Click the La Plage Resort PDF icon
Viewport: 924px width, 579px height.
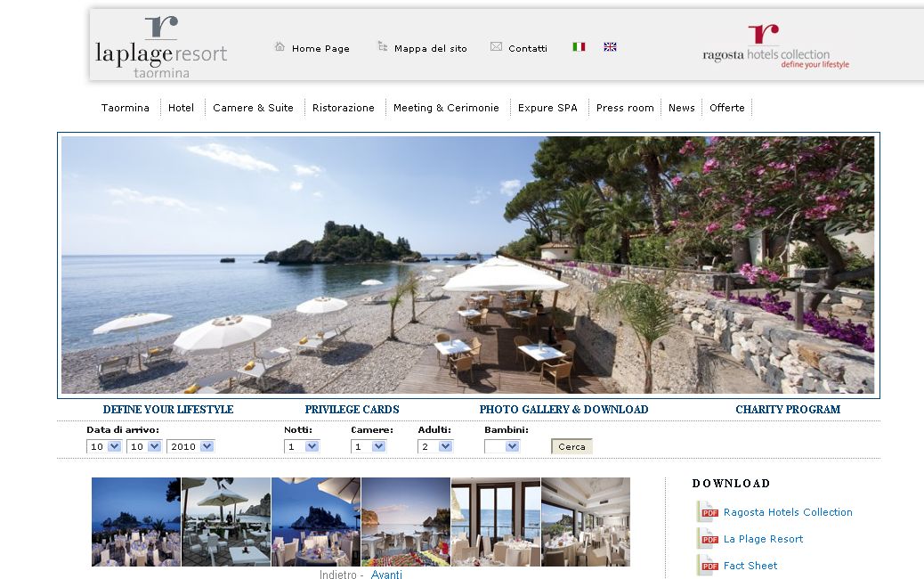click(x=706, y=538)
